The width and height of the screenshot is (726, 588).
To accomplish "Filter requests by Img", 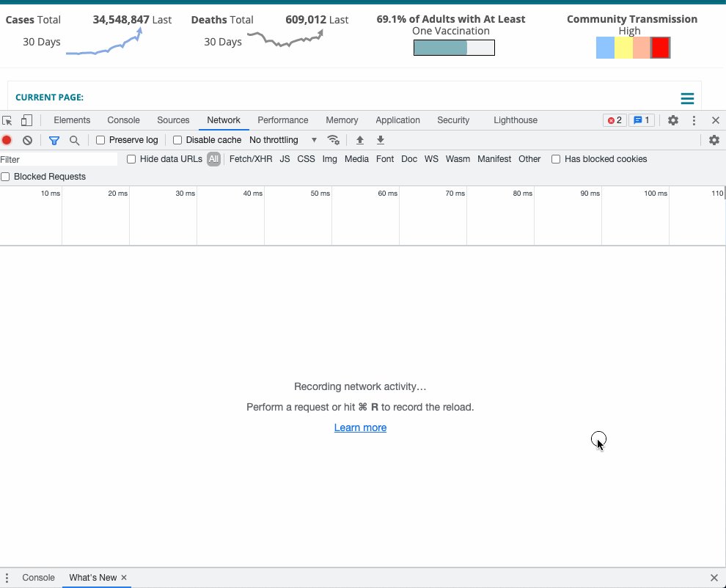I will (330, 159).
